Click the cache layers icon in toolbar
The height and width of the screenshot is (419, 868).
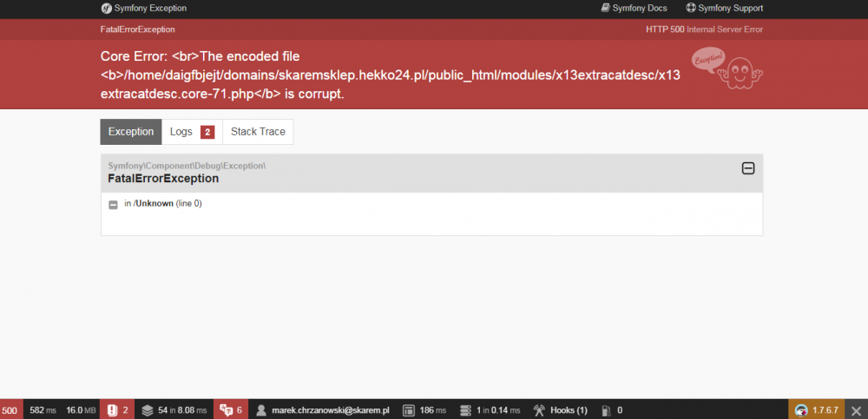[148, 410]
